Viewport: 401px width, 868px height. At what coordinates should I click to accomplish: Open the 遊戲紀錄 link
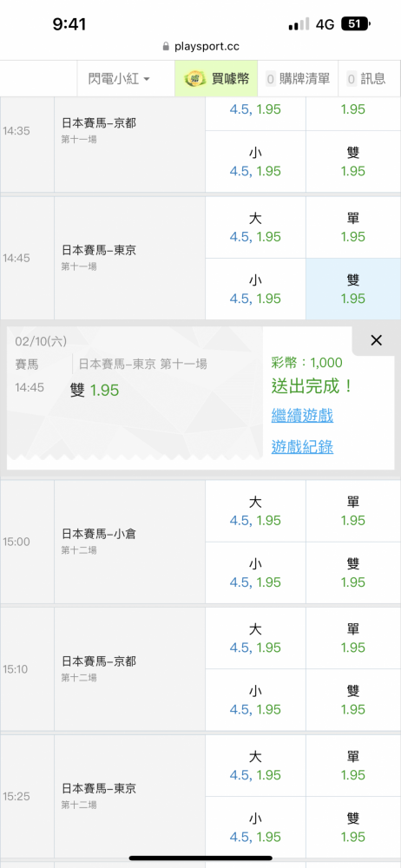click(x=302, y=447)
